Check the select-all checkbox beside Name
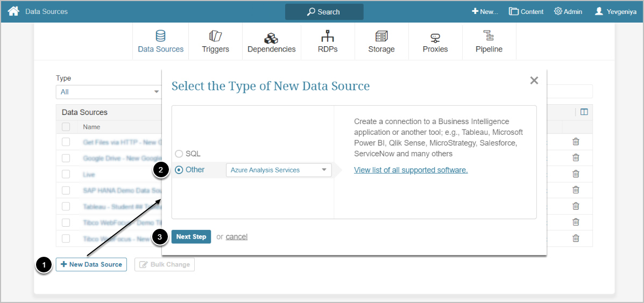The height and width of the screenshot is (303, 644). pos(66,127)
